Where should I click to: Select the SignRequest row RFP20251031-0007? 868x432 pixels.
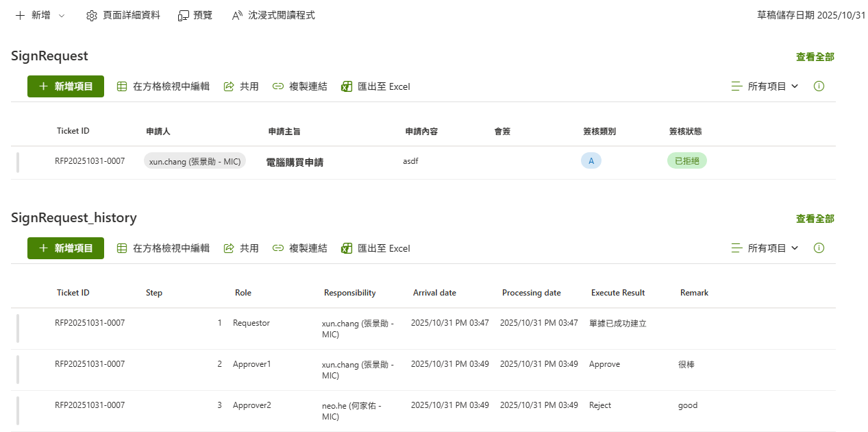(18, 163)
